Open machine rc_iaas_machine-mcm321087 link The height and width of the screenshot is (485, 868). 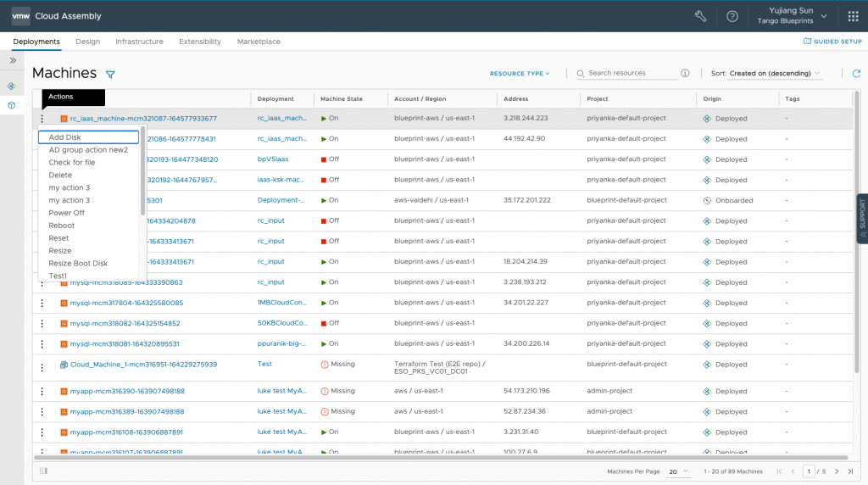142,119
